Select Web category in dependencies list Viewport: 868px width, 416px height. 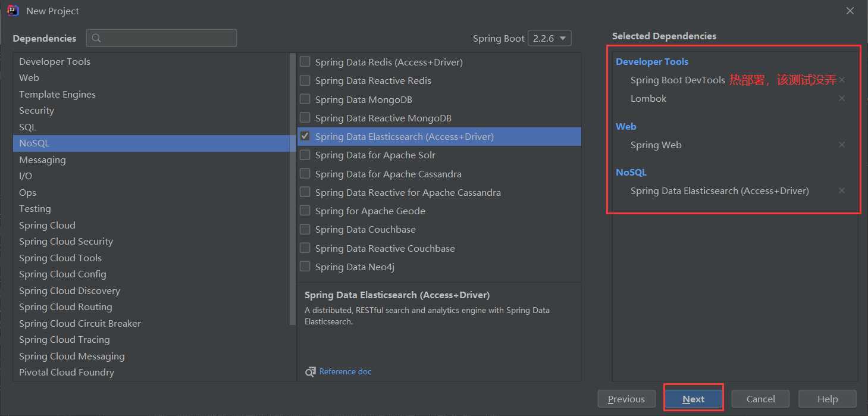(151, 78)
